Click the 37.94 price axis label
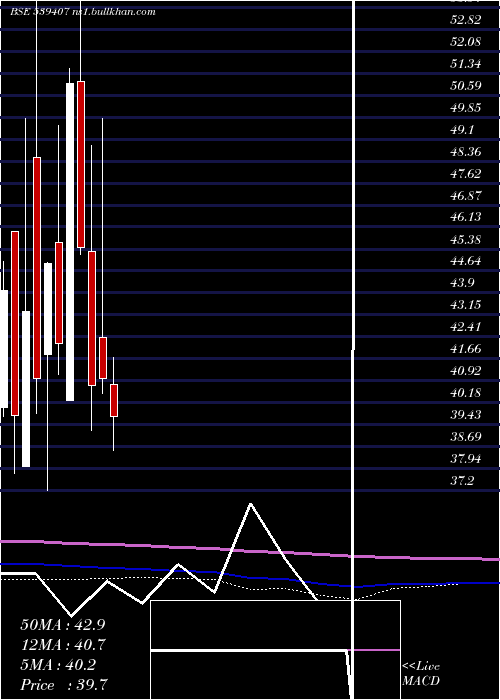Screen dimensions: 500x700 click(466, 458)
